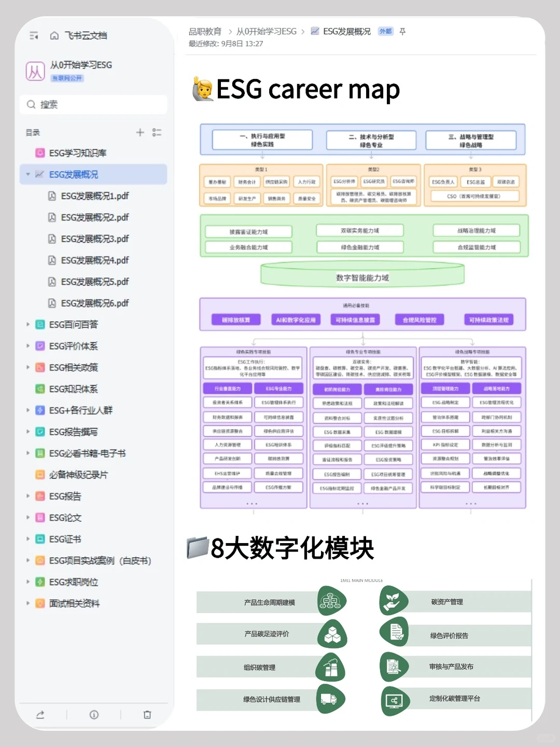Collapse the ESG发展概况 section
This screenshot has width=560, height=747.
(28, 174)
